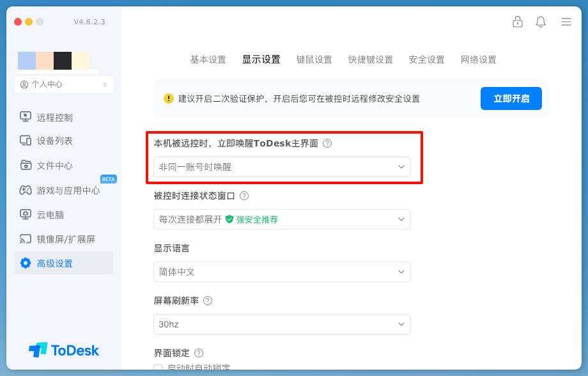Switch to the 安全设置 tab

coord(426,59)
